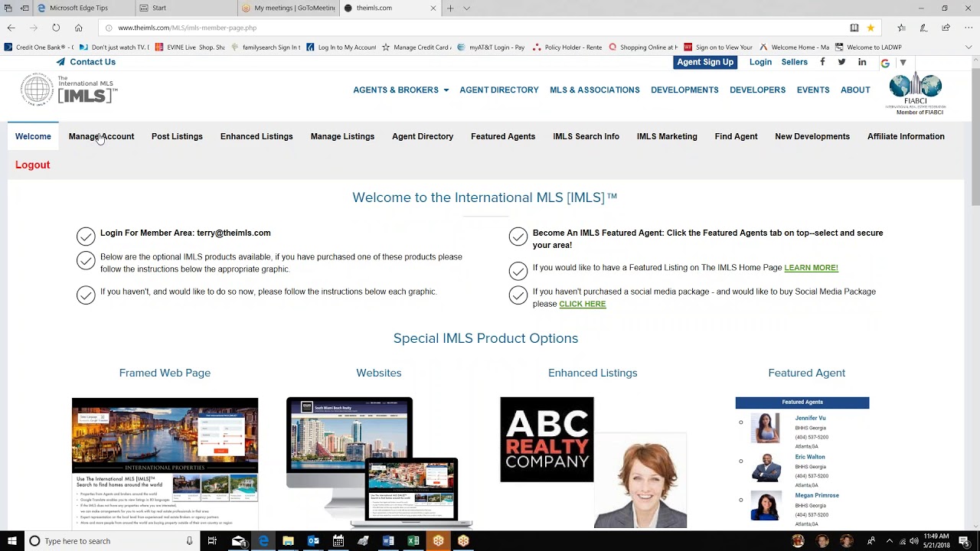Expand the bookmarks bar overflow chevron
980x551 pixels.
tap(969, 47)
